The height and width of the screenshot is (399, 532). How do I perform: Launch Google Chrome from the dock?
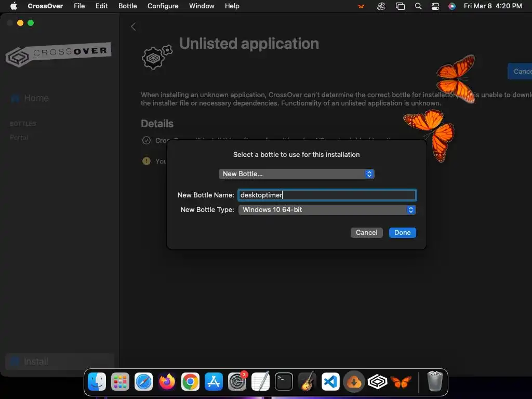coord(190,381)
